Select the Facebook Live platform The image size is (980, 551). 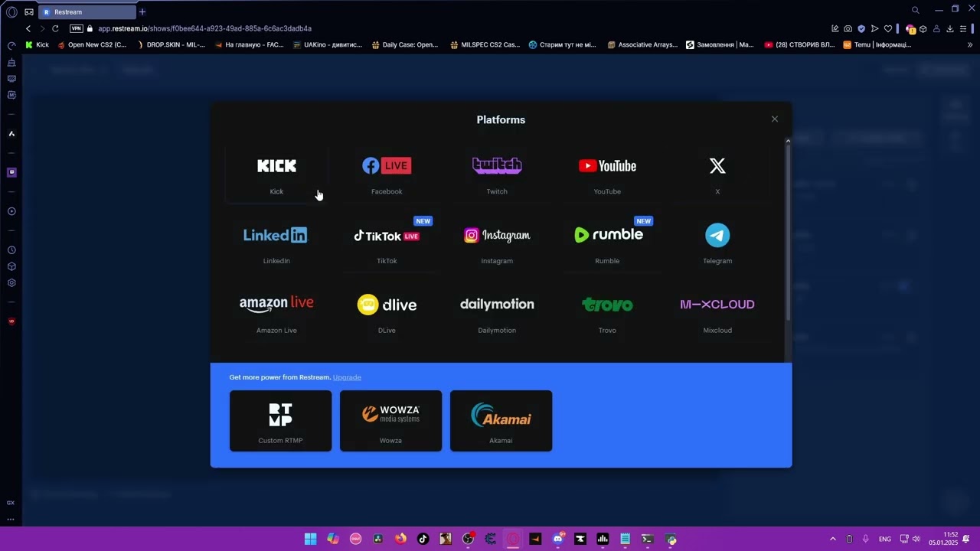(x=387, y=175)
